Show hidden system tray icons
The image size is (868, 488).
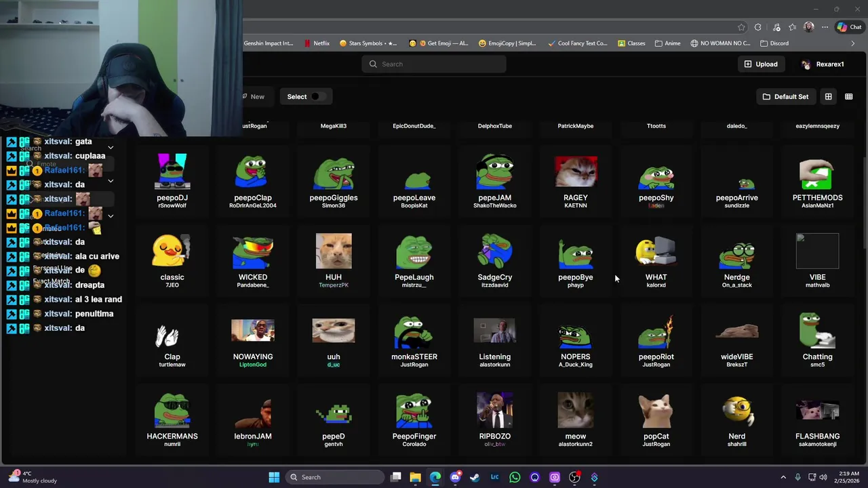(783, 477)
